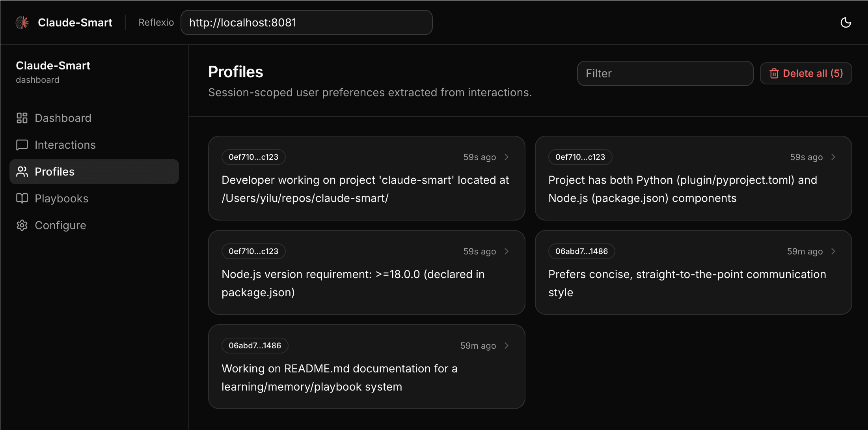Toggle dark mode with the moon icon
The width and height of the screenshot is (868, 430).
(845, 22)
